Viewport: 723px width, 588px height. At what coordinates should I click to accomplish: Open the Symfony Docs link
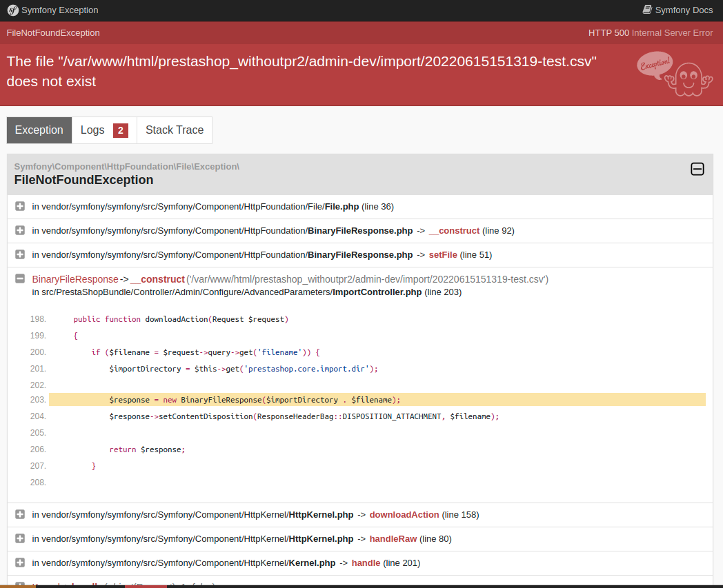pos(683,10)
